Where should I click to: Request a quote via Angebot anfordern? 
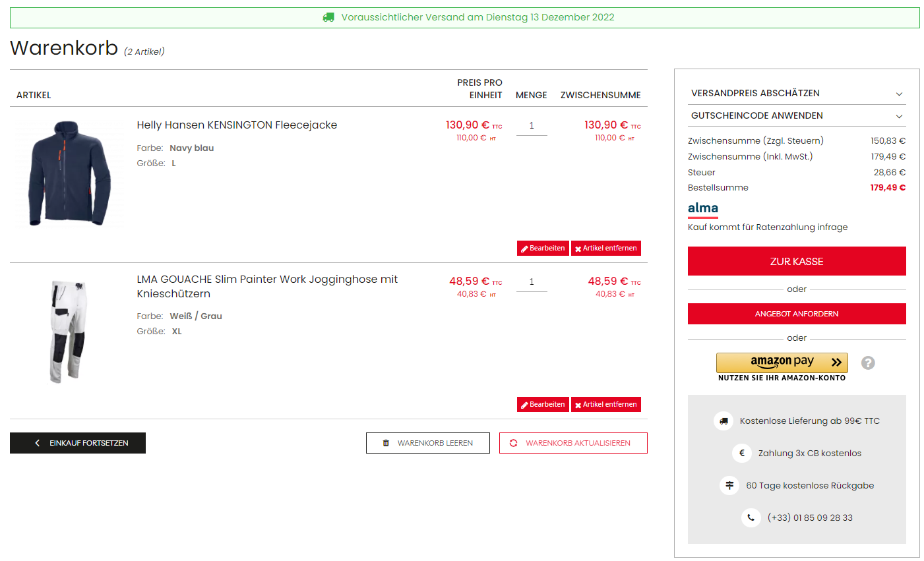(797, 314)
